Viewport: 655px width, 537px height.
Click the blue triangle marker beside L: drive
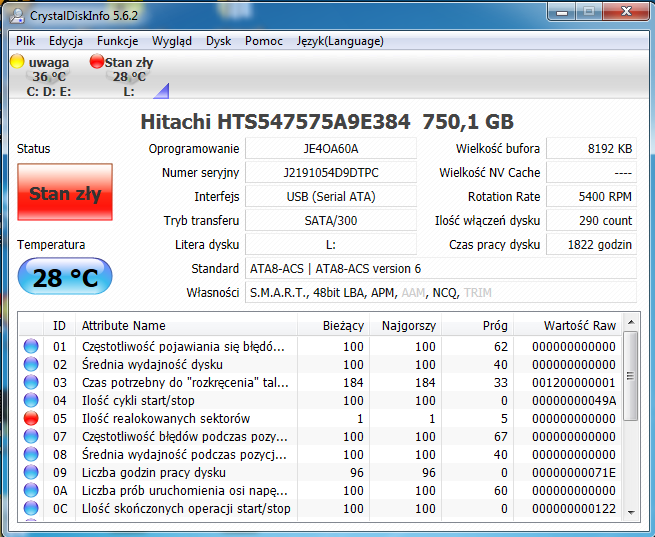[x=162, y=92]
